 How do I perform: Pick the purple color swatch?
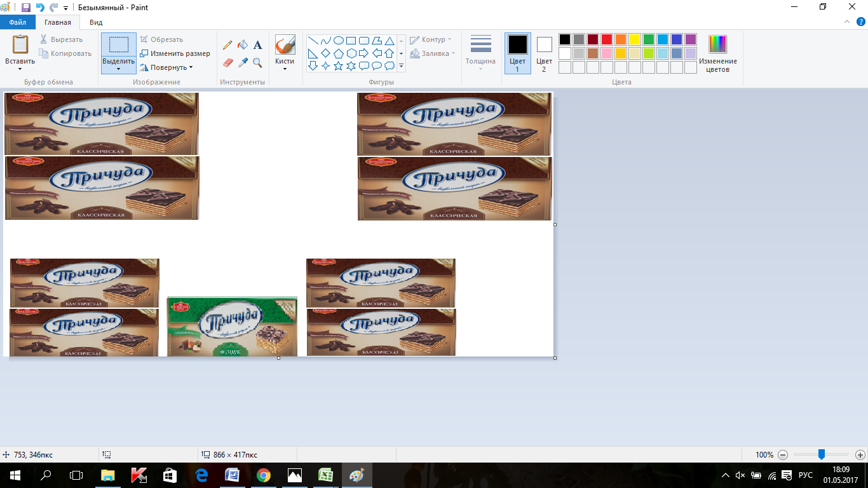[x=691, y=39]
